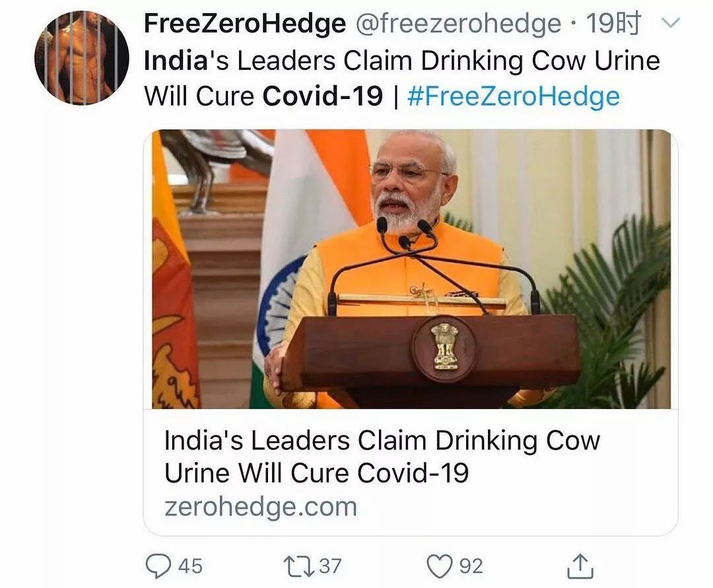
Task: Click the reply speech bubble icon
Action: (x=158, y=566)
